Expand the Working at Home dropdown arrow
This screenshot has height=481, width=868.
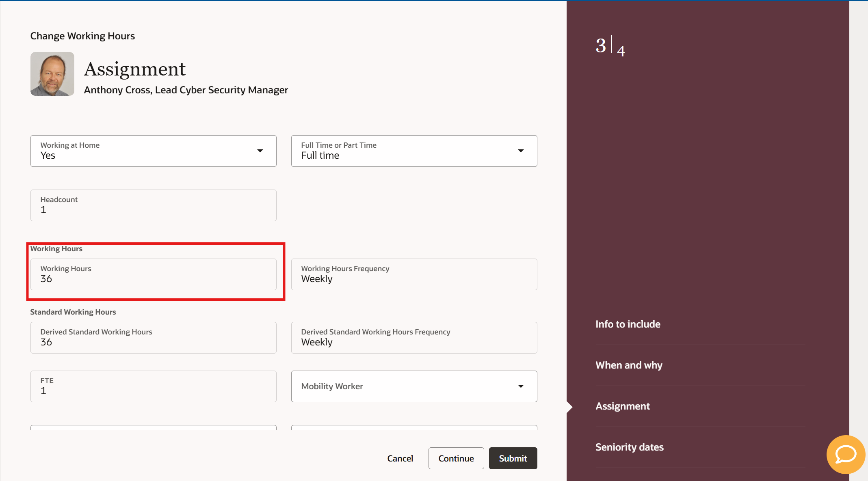click(x=260, y=151)
